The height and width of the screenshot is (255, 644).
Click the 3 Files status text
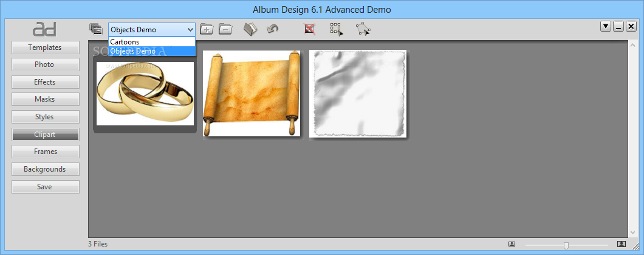pyautogui.click(x=98, y=244)
